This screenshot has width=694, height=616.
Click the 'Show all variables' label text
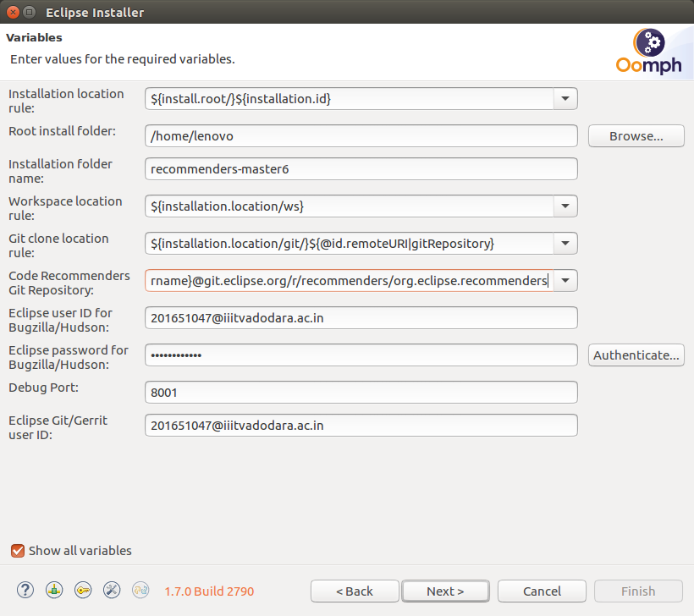tap(80, 551)
